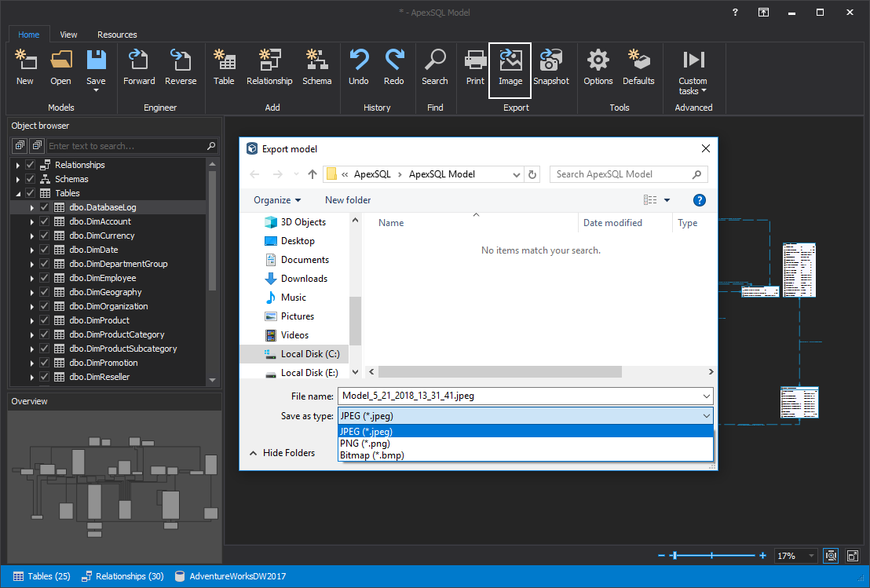This screenshot has height=588, width=870.
Task: Collapse all nodes in Object browser
Action: point(37,146)
